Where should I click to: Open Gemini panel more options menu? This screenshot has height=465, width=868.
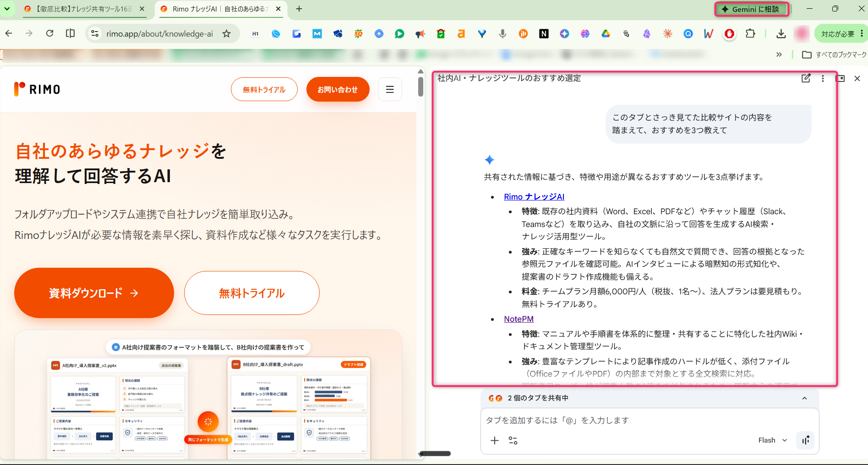point(823,78)
